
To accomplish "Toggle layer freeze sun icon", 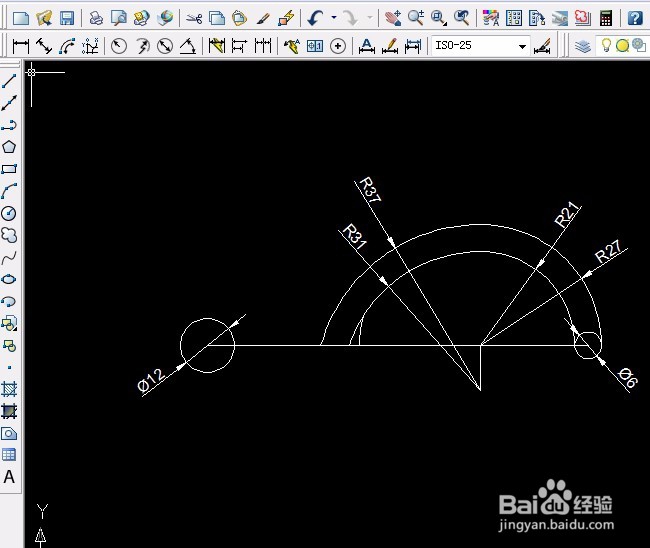I will [623, 45].
